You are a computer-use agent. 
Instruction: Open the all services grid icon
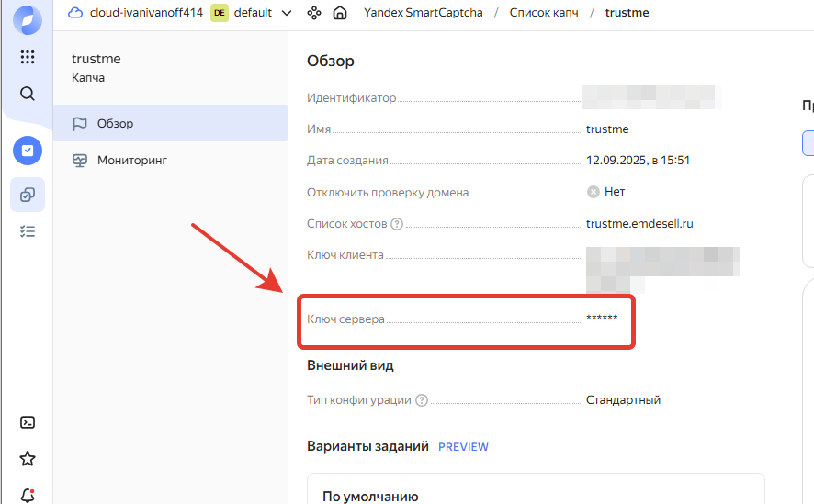(x=28, y=57)
